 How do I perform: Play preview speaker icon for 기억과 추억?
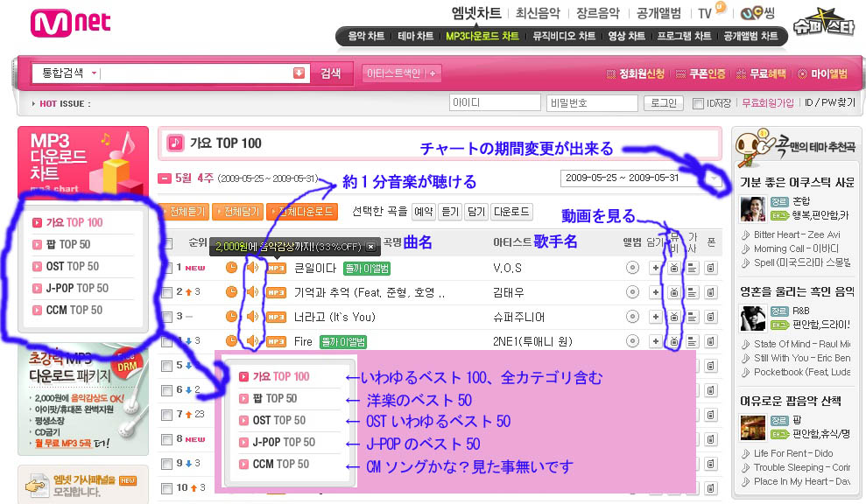252,292
